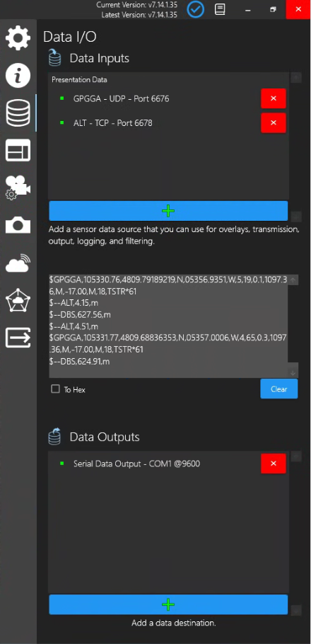Open the info panel icon
This screenshot has width=311, height=644.
pos(18,76)
